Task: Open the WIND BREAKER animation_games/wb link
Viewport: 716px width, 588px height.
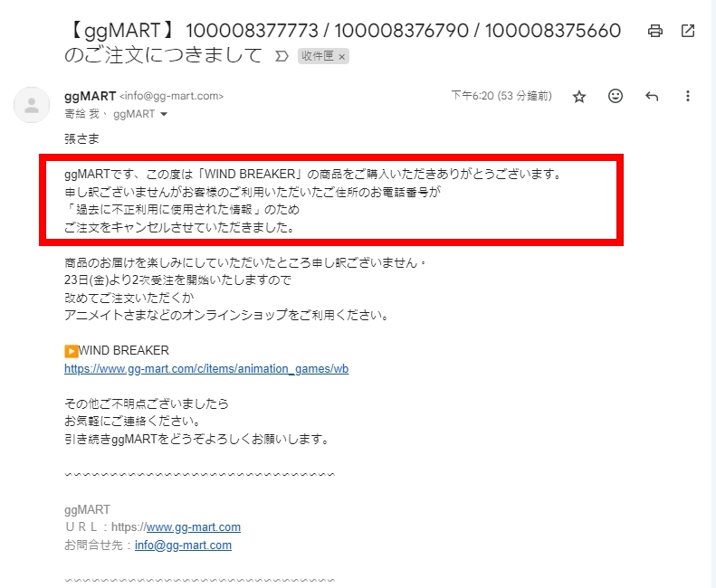Action: [206, 368]
